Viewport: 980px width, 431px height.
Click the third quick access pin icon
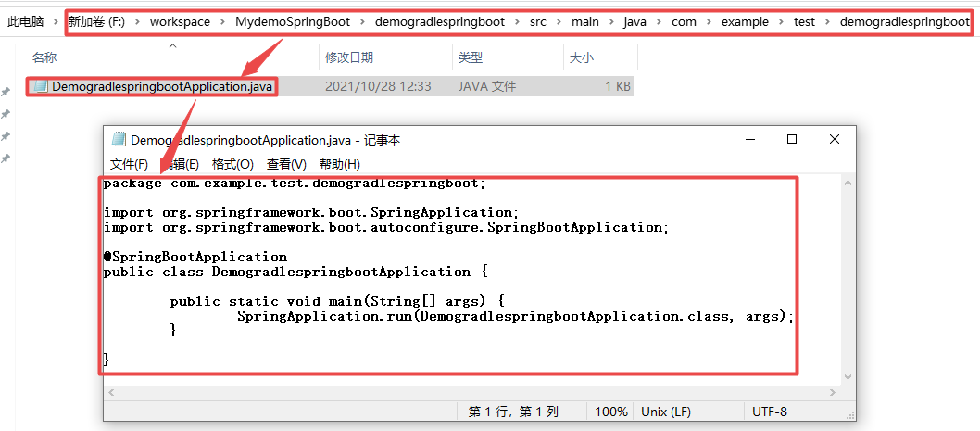pos(5,136)
